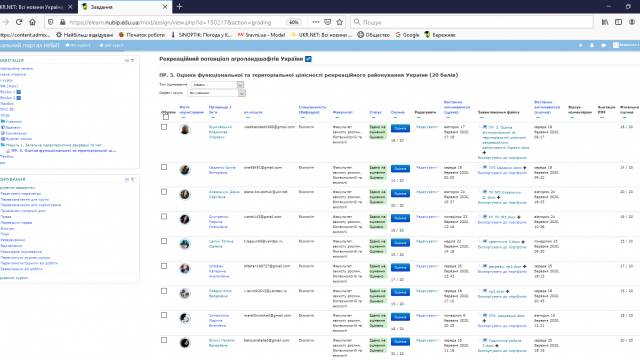Select checkbox for Білоус Наталія row

coord(164,340)
